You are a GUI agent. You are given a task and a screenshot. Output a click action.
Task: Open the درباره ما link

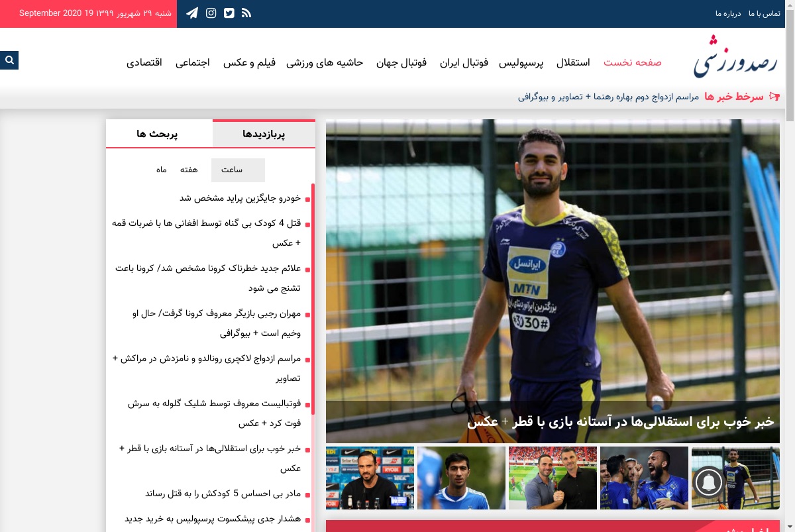[x=727, y=13]
